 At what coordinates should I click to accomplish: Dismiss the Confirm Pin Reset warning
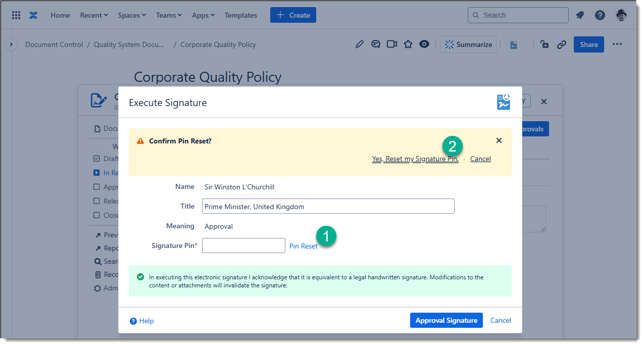(x=499, y=141)
